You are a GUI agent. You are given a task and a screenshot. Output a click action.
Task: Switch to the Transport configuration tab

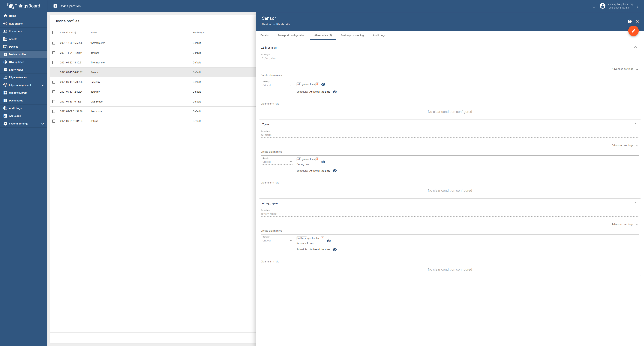click(x=291, y=35)
